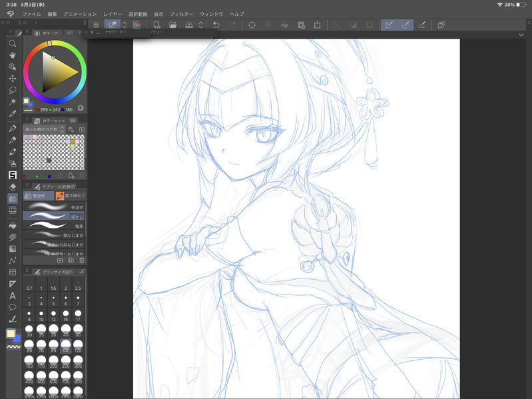Open the ウィンドウ menu
The image size is (532, 399).
(211, 14)
